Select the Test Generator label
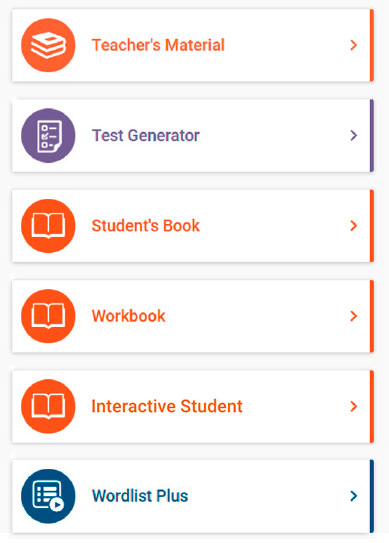 point(146,135)
